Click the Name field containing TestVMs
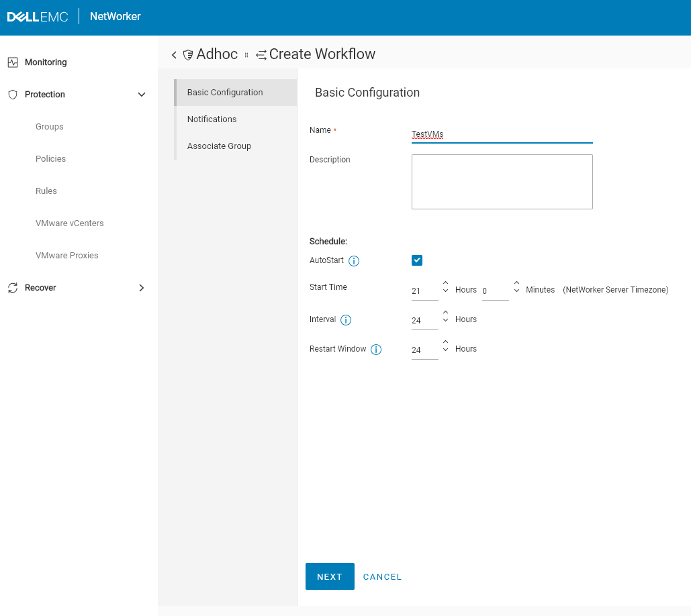 pos(502,134)
